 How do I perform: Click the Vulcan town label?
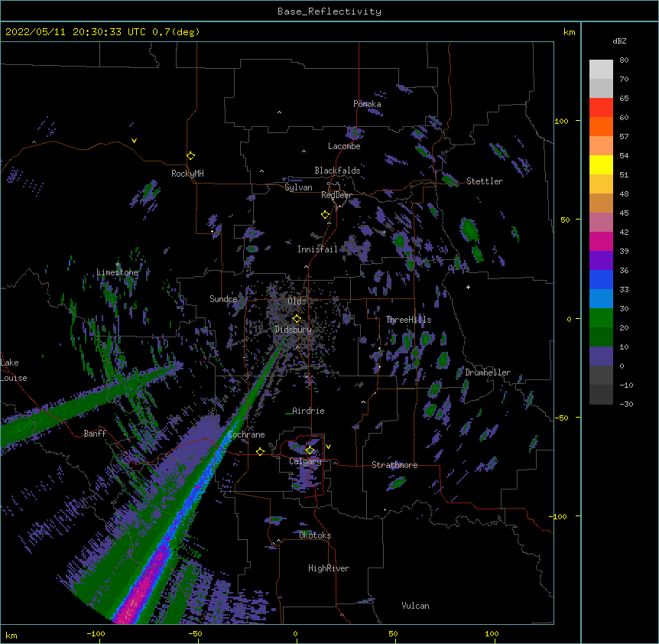click(415, 606)
